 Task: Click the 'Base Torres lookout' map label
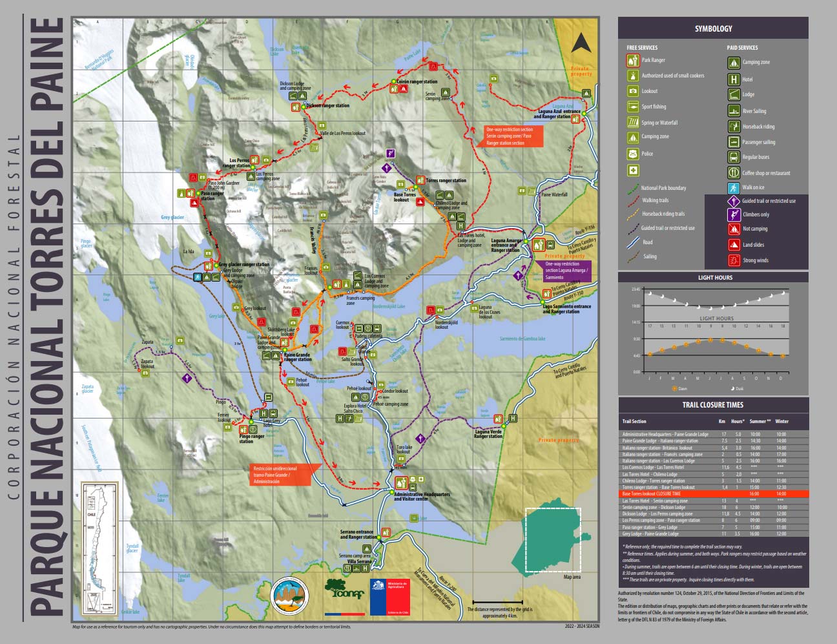(x=405, y=197)
